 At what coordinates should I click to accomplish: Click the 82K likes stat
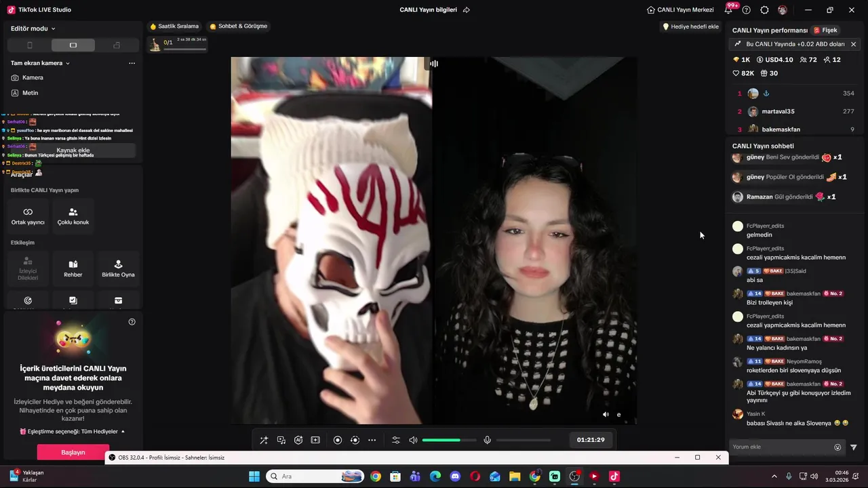pos(743,73)
